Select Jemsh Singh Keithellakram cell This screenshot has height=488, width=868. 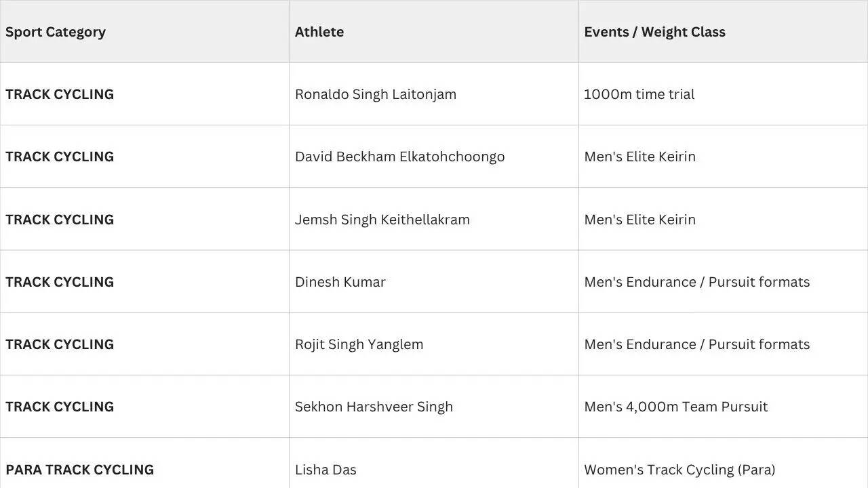click(x=434, y=220)
